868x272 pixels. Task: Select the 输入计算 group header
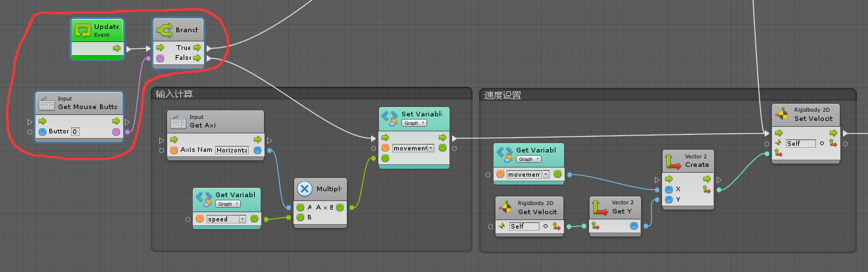point(174,95)
